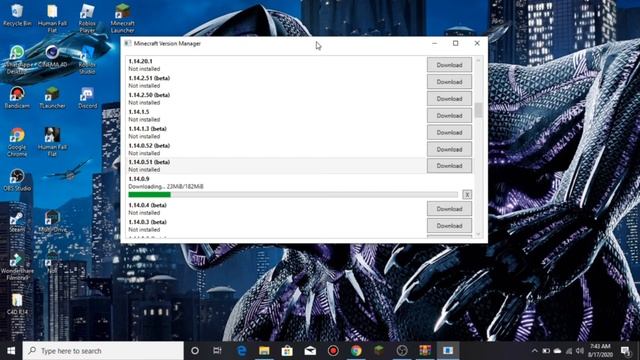Screen dimensions: 640x360
Task: Click the 1.14.0.51 (beta) version label
Action: pyautogui.click(x=149, y=162)
